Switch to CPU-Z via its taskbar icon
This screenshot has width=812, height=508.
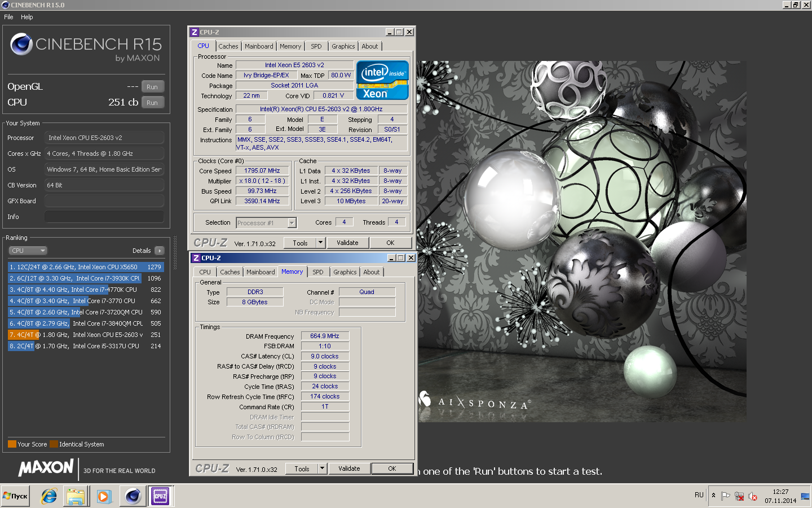pos(160,496)
